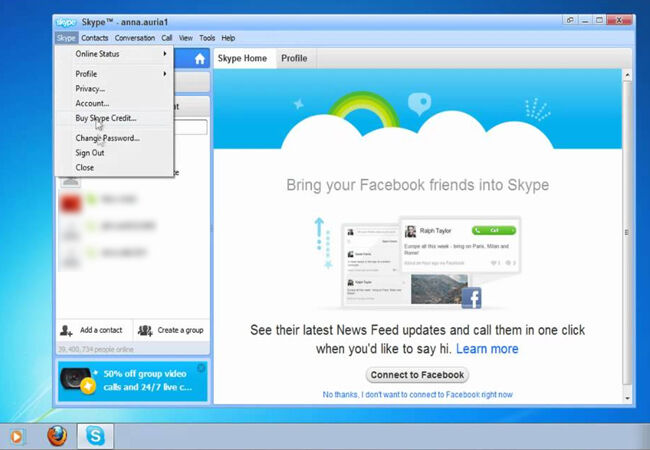
Task: Open the Contacts menu
Action: 95,38
